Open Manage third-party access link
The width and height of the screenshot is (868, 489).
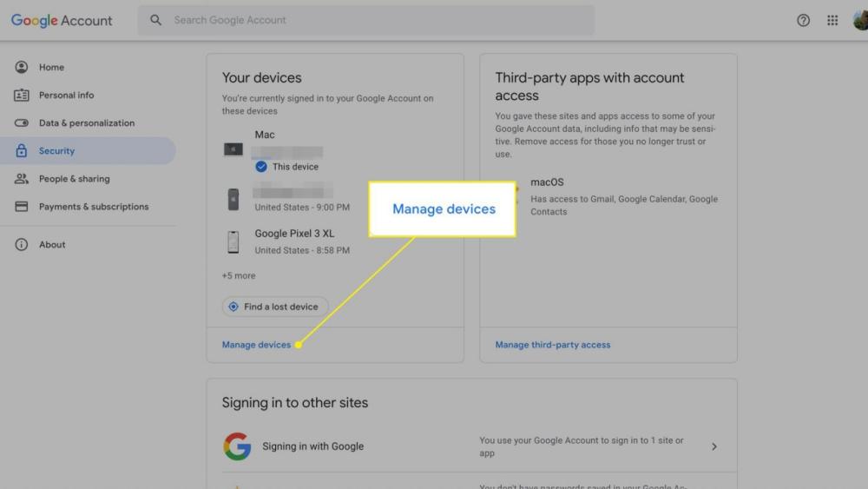point(552,345)
